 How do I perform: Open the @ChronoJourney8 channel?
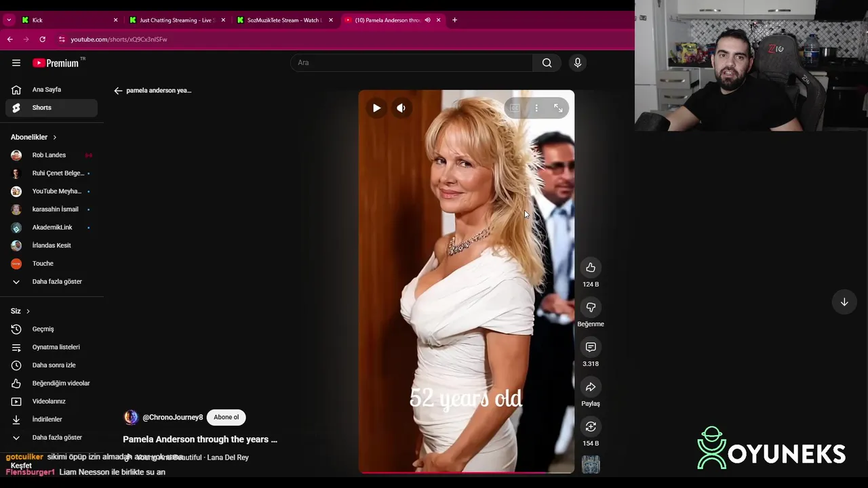tap(173, 418)
